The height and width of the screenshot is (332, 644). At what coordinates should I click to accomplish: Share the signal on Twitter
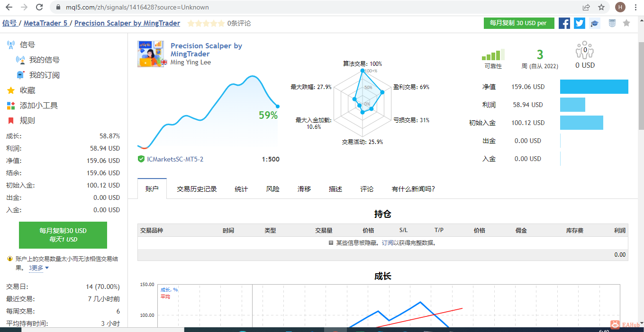580,23
